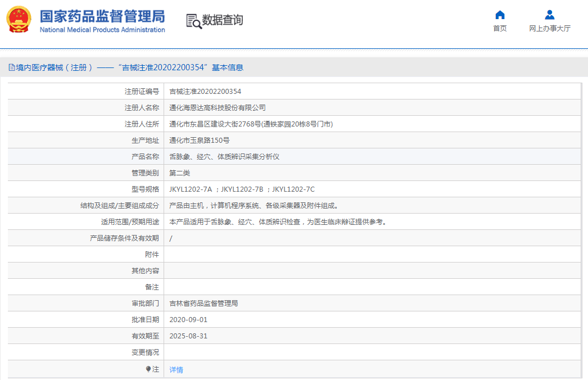Select registrant name 通化海恩达高科技股份有限公司
This screenshot has height=380, width=588.
[218, 108]
